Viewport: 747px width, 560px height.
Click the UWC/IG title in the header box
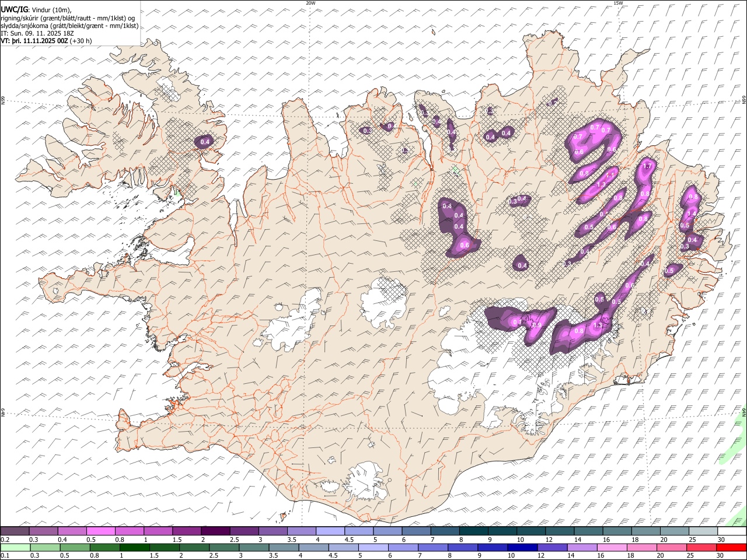pyautogui.click(x=15, y=9)
